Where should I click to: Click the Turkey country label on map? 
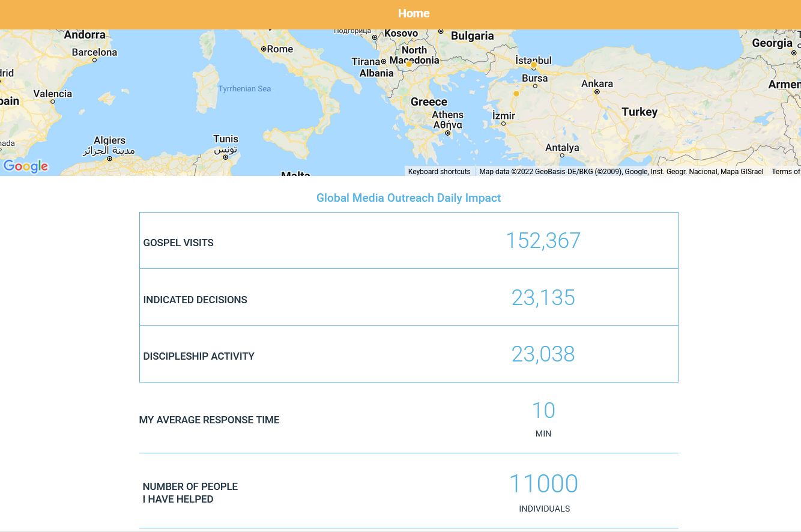[x=639, y=112]
